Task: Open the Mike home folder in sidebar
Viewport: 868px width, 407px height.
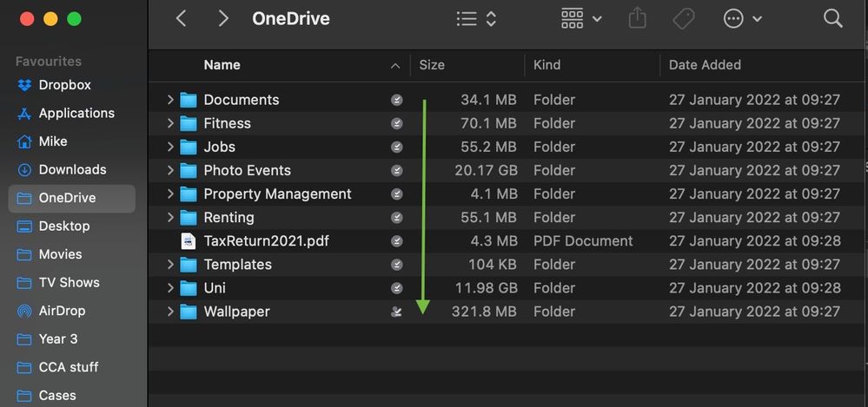Action: click(72, 141)
